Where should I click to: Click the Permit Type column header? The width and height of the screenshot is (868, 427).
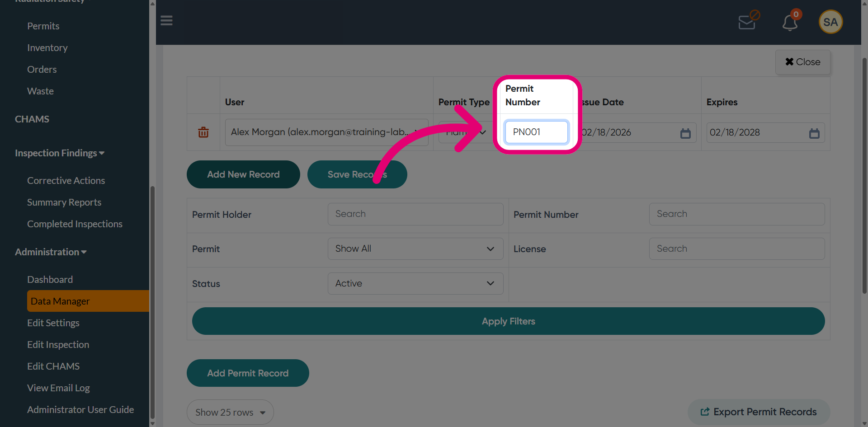coord(464,102)
